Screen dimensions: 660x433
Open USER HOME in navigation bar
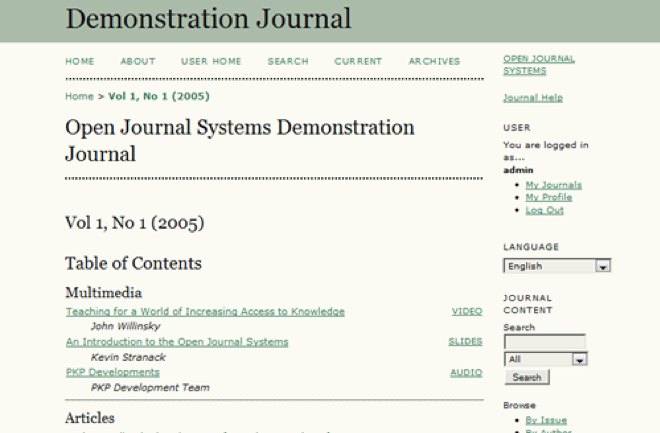click(211, 62)
